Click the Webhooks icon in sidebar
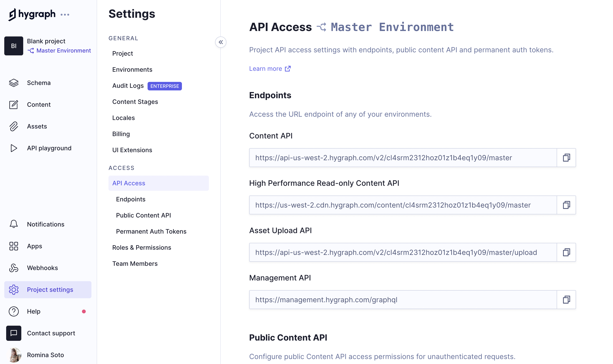 (14, 268)
